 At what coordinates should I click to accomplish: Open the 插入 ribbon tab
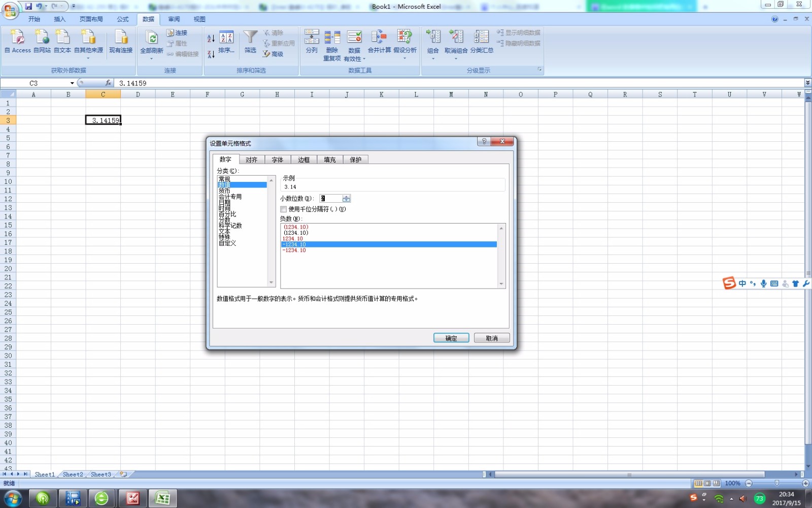60,19
